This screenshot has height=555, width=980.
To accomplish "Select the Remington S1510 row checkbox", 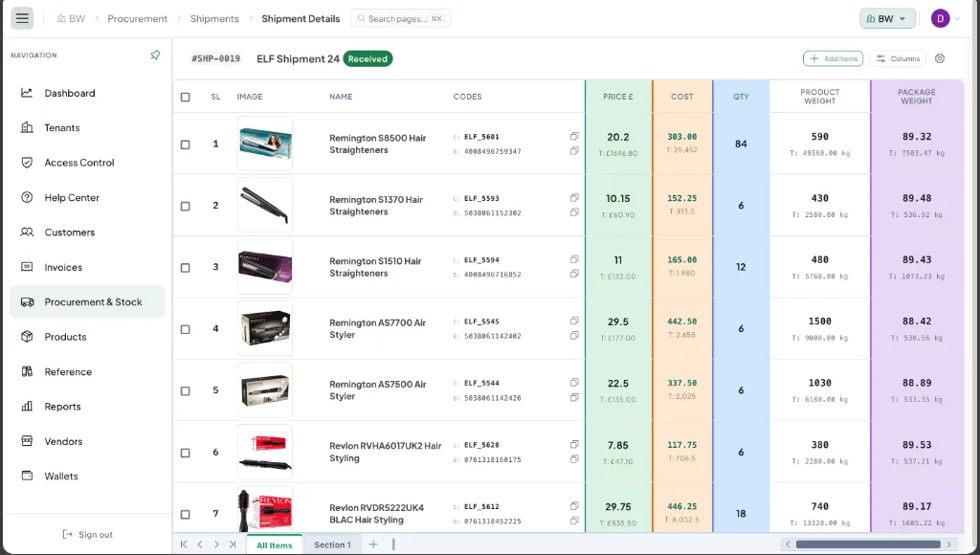I will (x=185, y=268).
